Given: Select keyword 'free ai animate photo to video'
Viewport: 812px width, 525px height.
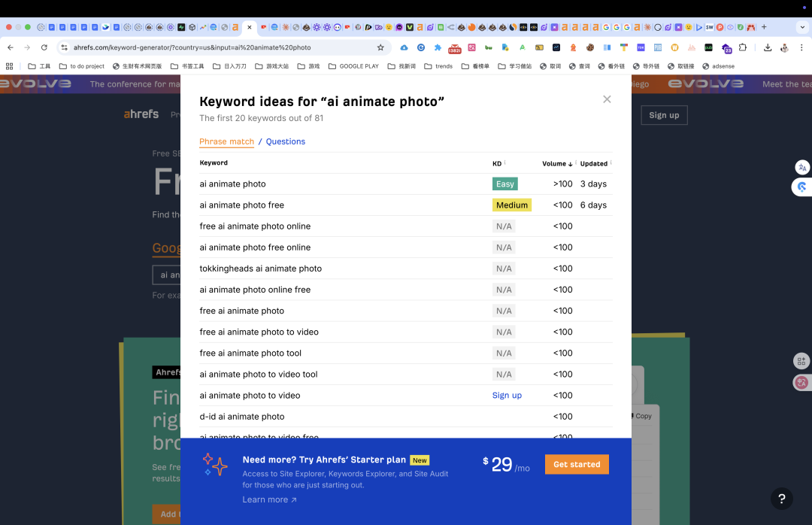Looking at the screenshot, I should pyautogui.click(x=259, y=332).
